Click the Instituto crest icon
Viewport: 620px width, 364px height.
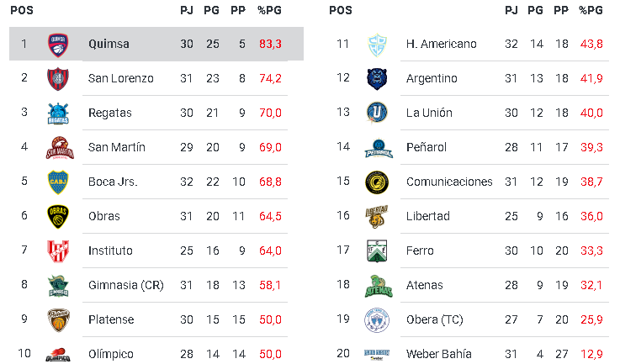(58, 251)
